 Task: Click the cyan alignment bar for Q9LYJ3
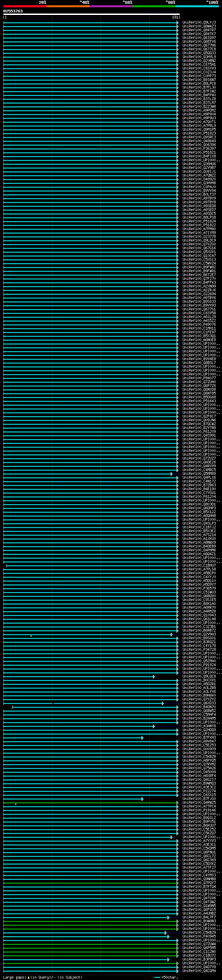point(90,23)
